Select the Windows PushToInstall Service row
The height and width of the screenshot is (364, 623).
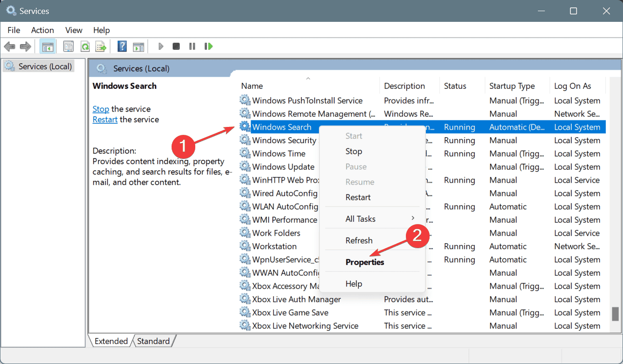tap(422, 100)
